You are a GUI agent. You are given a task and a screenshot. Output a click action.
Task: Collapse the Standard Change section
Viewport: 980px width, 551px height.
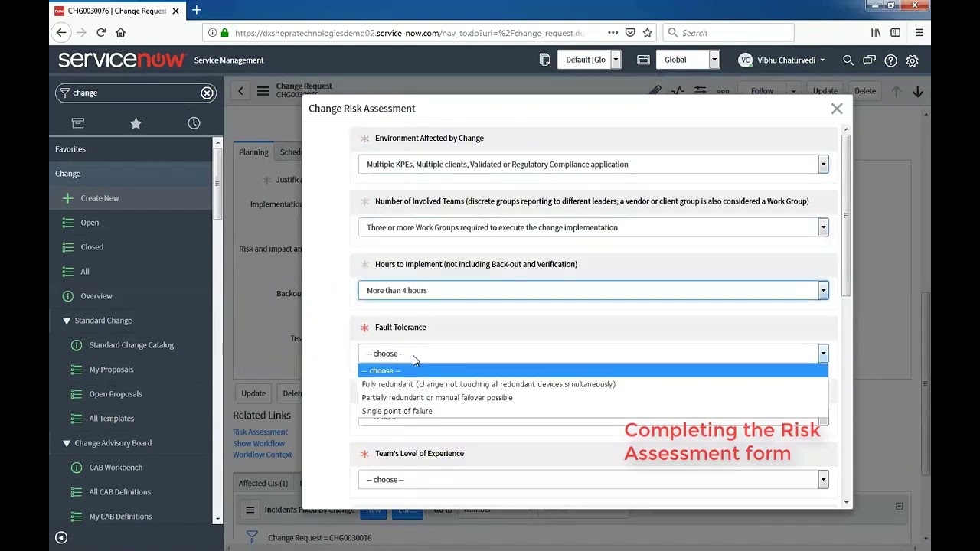[67, 321]
